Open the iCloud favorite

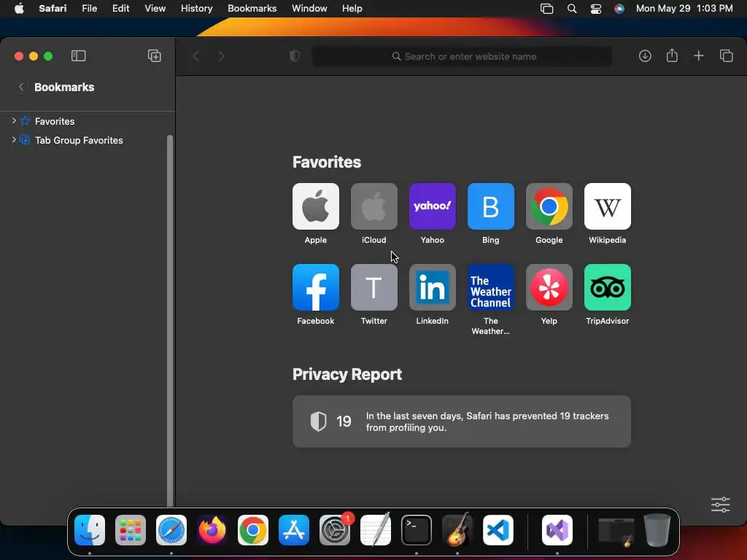(374, 206)
